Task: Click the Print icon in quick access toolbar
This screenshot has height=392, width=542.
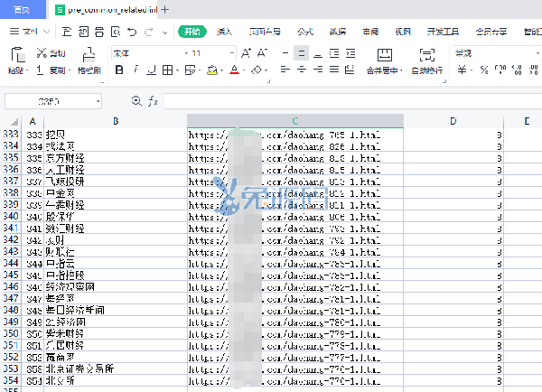Action: point(99,32)
